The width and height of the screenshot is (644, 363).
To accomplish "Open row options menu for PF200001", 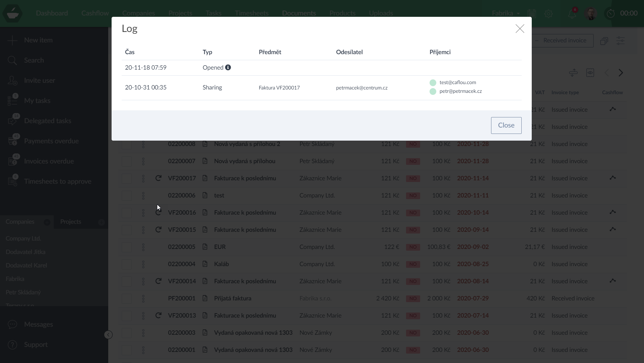I will tap(143, 298).
